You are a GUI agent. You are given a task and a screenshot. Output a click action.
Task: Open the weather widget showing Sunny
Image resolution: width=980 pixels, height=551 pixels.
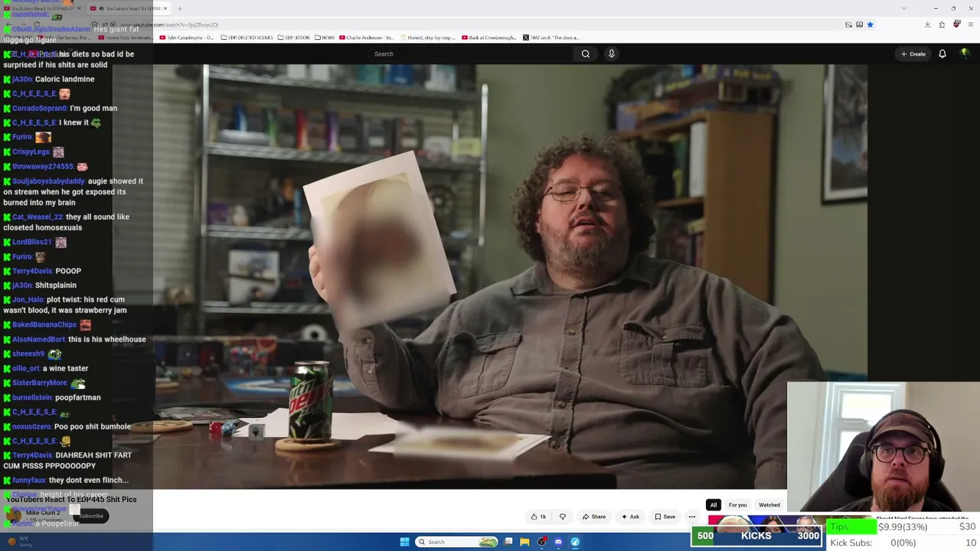coord(19,542)
